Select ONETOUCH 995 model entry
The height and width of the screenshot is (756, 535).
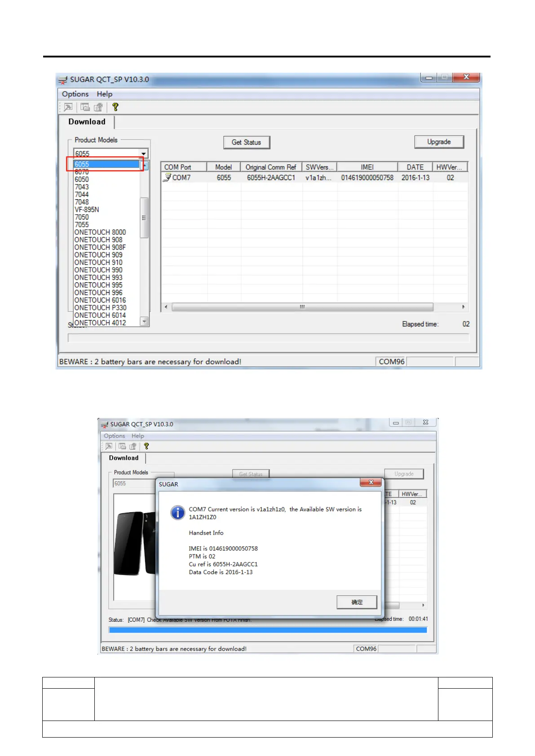coord(98,285)
